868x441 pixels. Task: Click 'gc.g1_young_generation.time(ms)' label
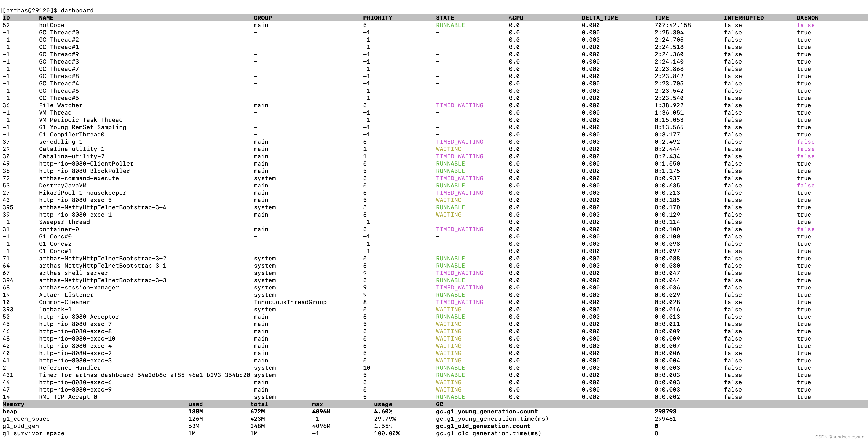tap(492, 419)
